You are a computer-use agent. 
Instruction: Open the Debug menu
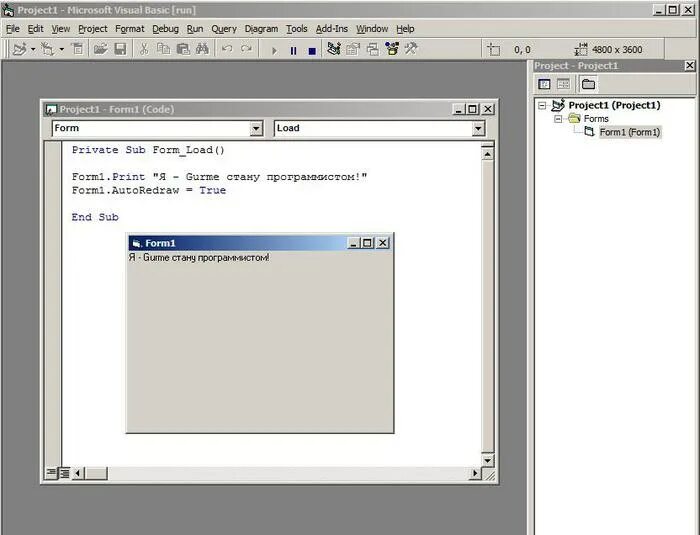pos(165,29)
